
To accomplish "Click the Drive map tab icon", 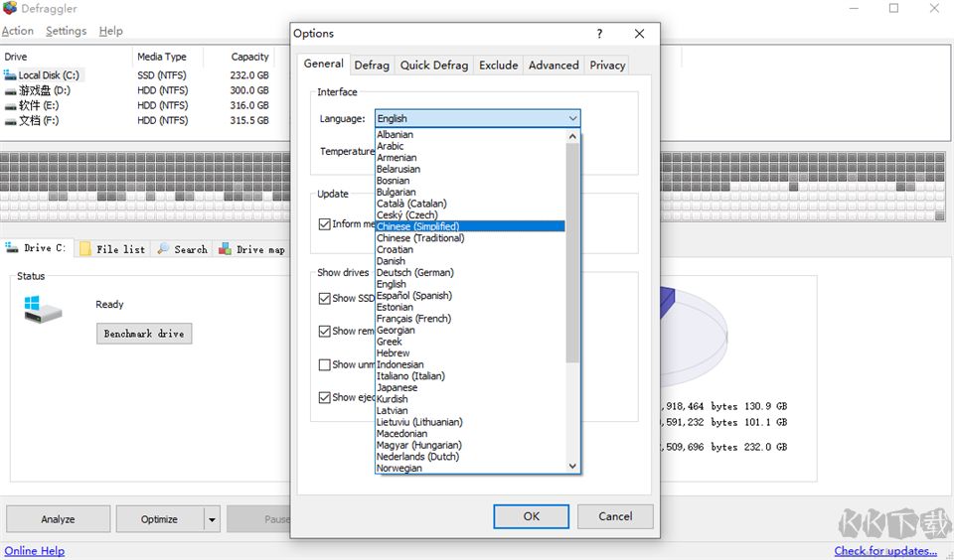I will [x=226, y=249].
